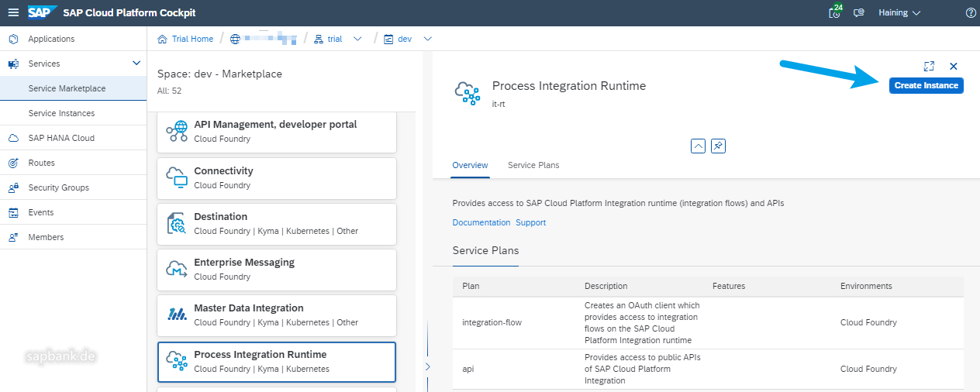Select the Connectivity service tile
Image resolution: width=980 pixels, height=392 pixels.
click(x=277, y=178)
